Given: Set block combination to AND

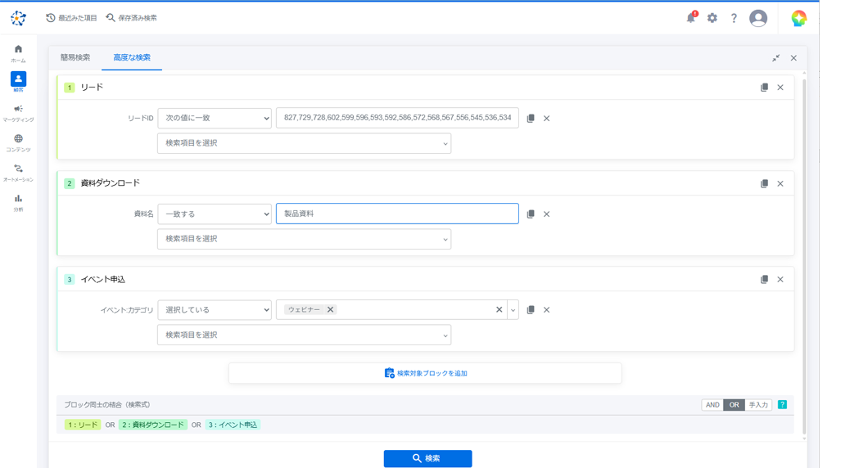Looking at the screenshot, I should [712, 405].
